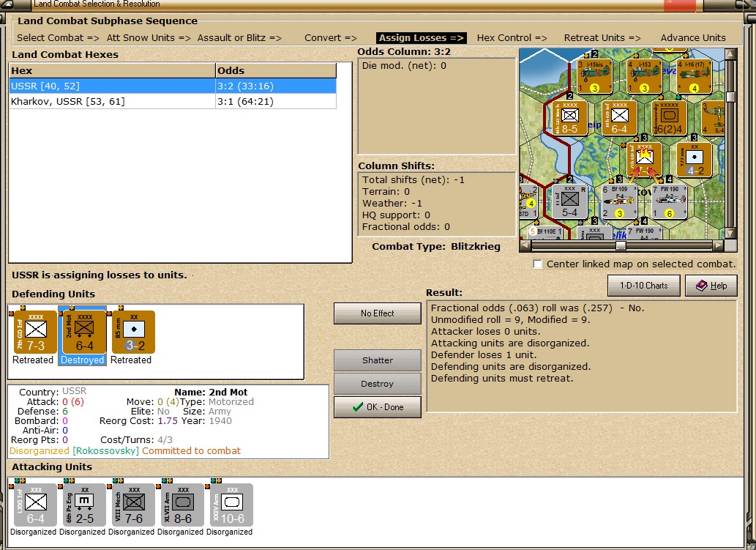Click the highlighted Assign Losses => subphase
This screenshot has width=756, height=550.
click(422, 37)
